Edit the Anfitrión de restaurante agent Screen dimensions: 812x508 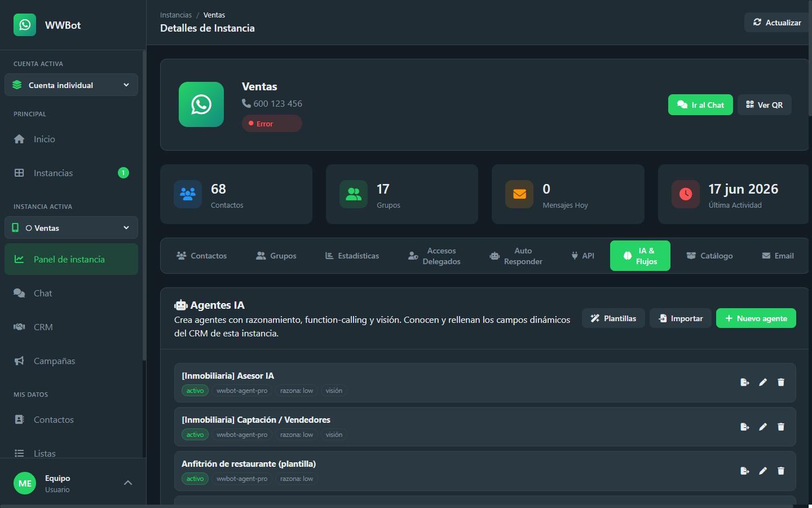click(763, 471)
